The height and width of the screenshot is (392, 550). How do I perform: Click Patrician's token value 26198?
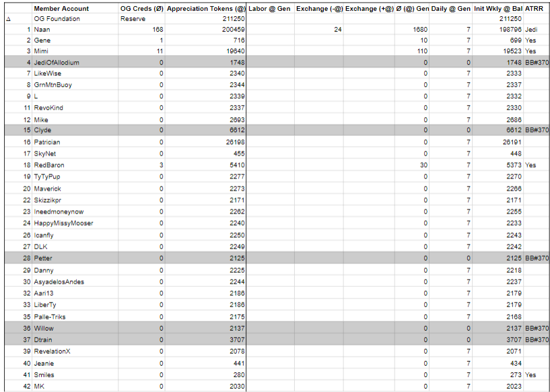click(205, 142)
